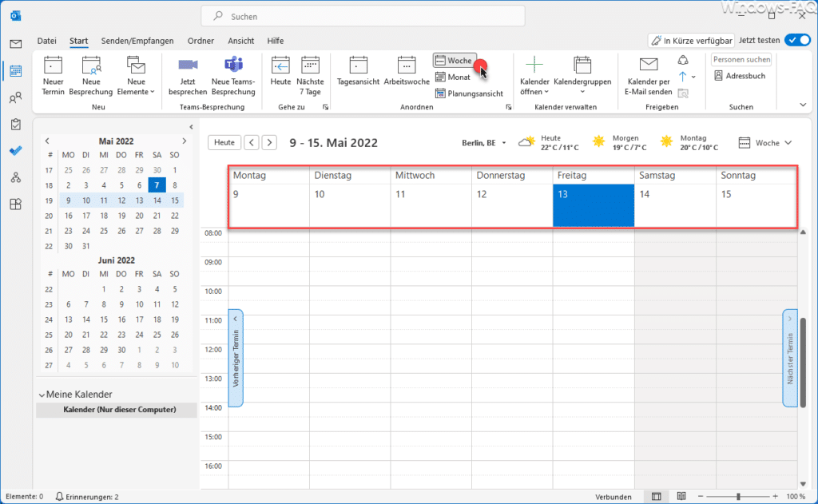Screen dimensions: 818x504
Task: Open the Hilfe tab
Action: 276,41
